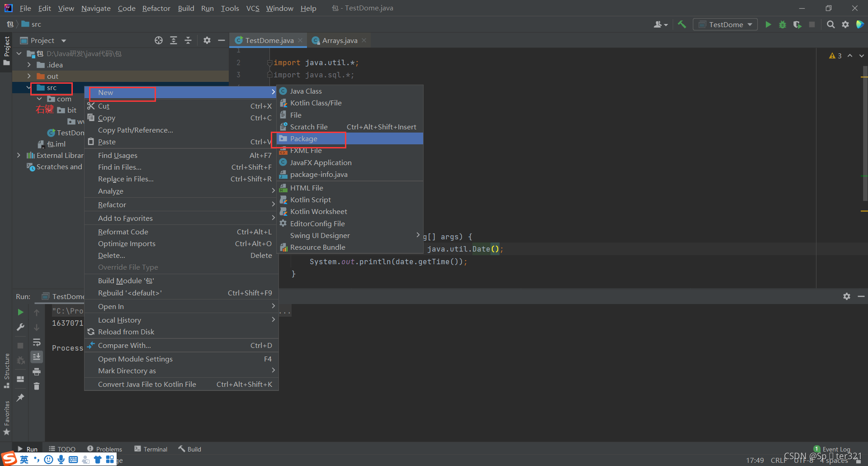Image resolution: width=868 pixels, height=466 pixels.
Task: Open Run panel settings gear
Action: 847,296
